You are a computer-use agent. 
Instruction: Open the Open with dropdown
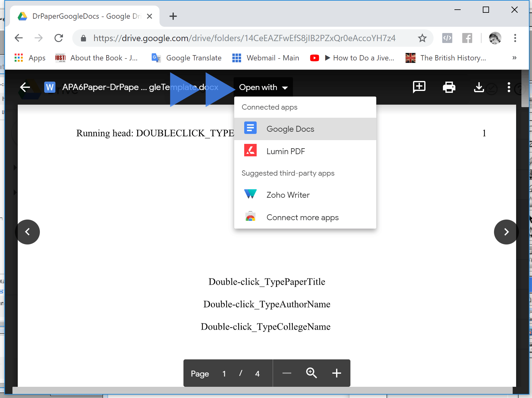pyautogui.click(x=263, y=87)
